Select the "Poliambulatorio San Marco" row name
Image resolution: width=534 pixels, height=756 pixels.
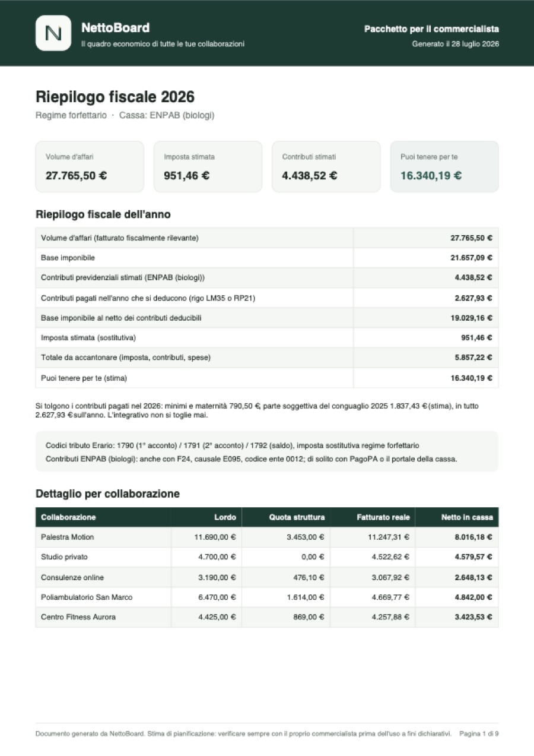pos(87,597)
